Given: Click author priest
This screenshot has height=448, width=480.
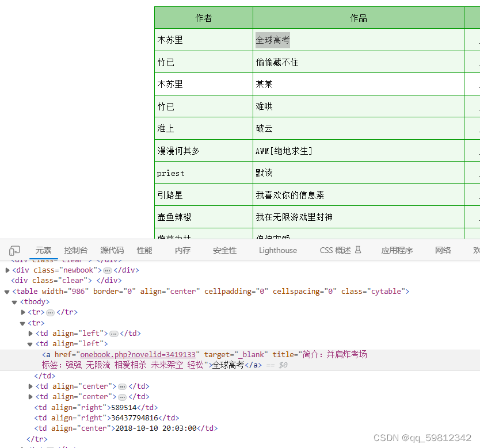Looking at the screenshot, I should point(170,173).
